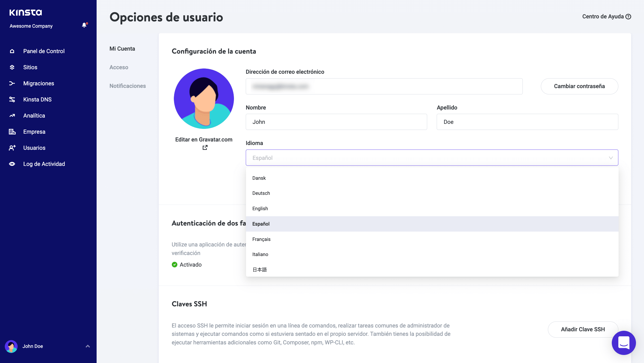Open the Panel de Control home icon

12,51
